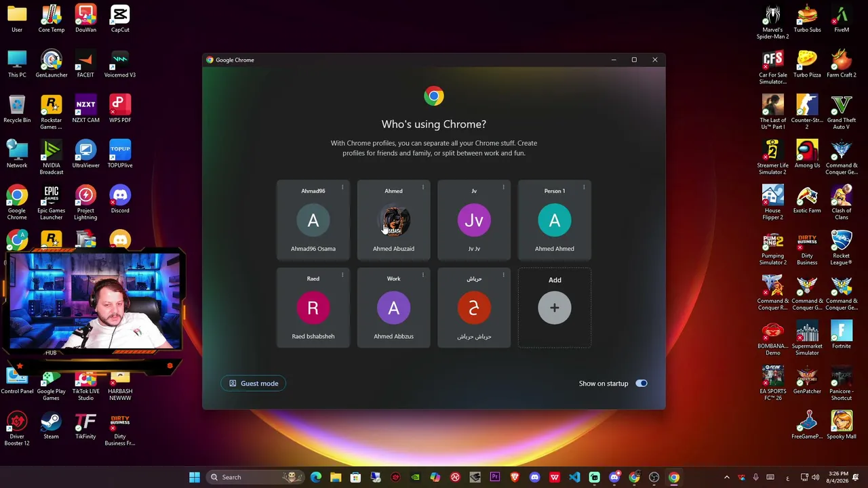The width and height of the screenshot is (868, 488).
Task: Click the Grand Theft Auto V icon
Action: click(x=842, y=113)
